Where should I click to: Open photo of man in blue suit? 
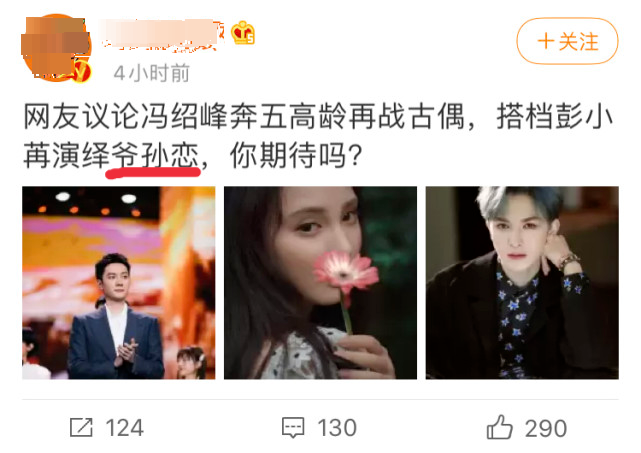[x=119, y=283]
